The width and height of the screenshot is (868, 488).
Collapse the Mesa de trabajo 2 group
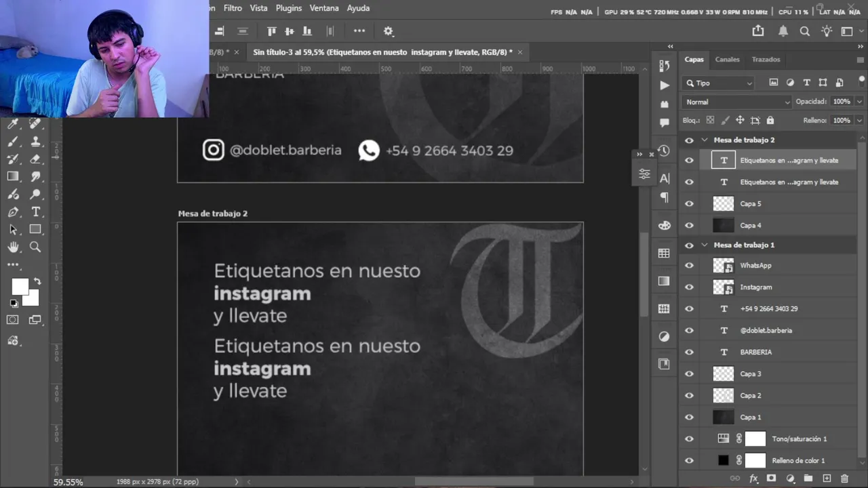coord(705,140)
